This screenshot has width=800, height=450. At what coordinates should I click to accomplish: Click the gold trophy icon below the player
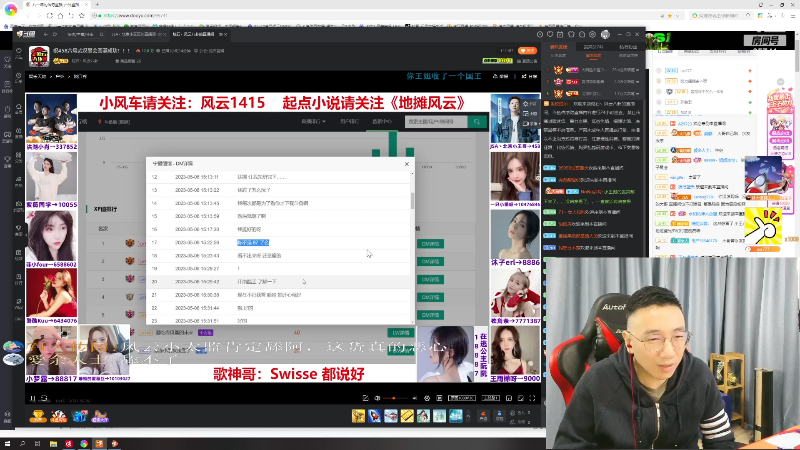point(38,416)
